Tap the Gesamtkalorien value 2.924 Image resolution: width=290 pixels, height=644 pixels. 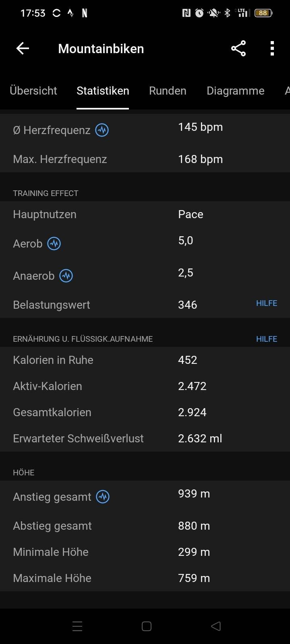click(192, 412)
